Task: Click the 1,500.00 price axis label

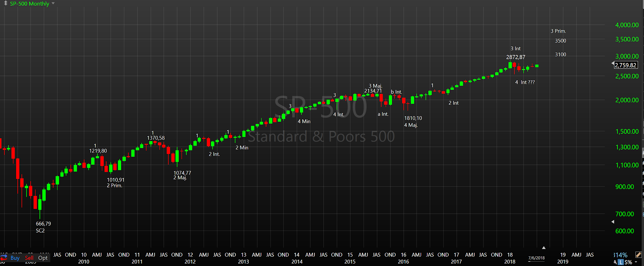Action: tap(627, 131)
